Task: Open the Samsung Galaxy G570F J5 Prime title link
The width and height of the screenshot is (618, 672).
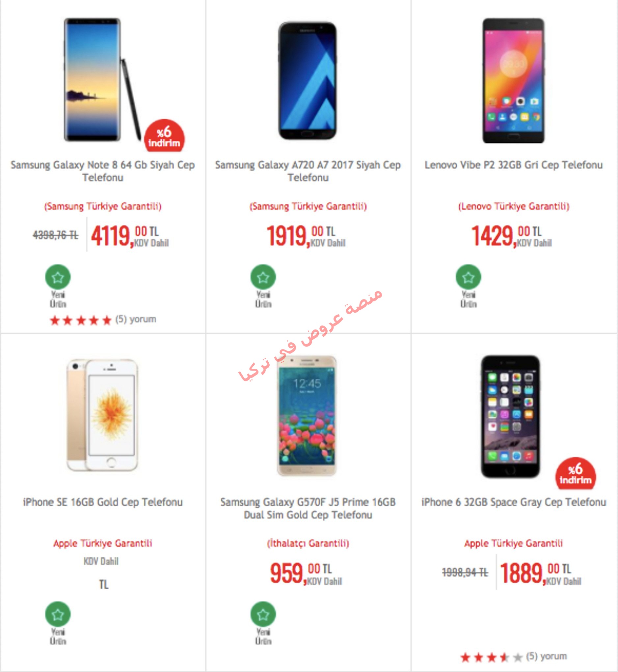Action: pos(308,508)
